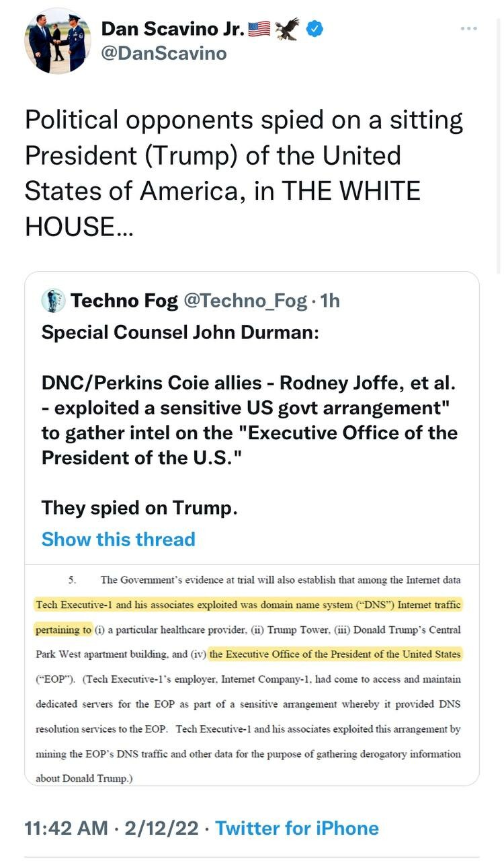Screen dimensions: 504x861
Task: Click the Twitter for iPhone source link
Action: [297, 828]
